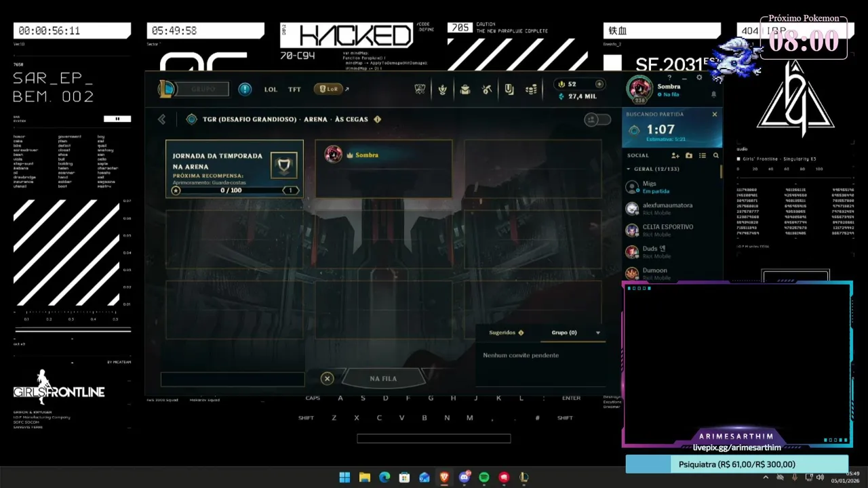
Task: Open the blue alert notification icon
Action: pos(245,89)
